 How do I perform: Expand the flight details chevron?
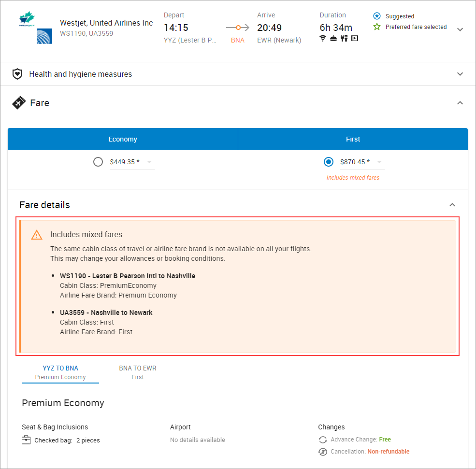click(x=460, y=29)
